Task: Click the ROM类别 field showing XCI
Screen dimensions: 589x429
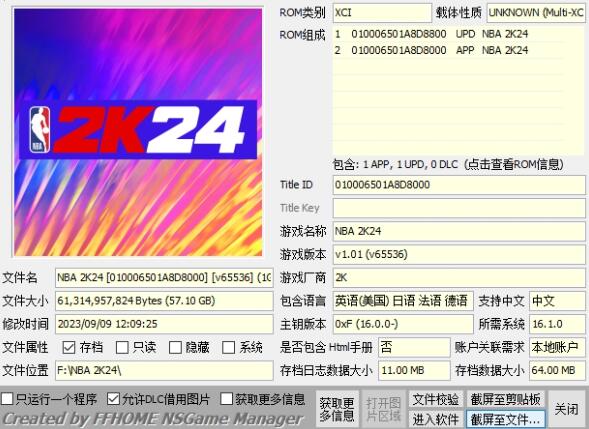Action: [x=382, y=13]
